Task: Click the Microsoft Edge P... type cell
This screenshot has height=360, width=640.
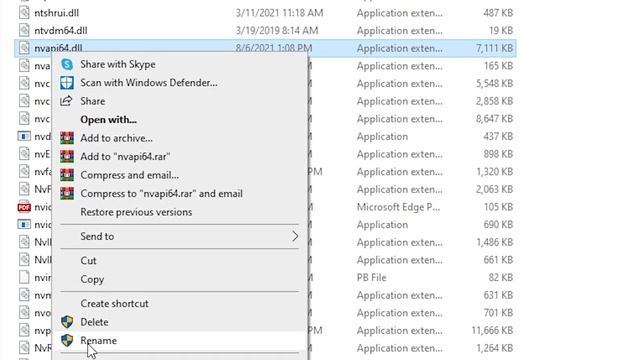Action: tap(398, 207)
